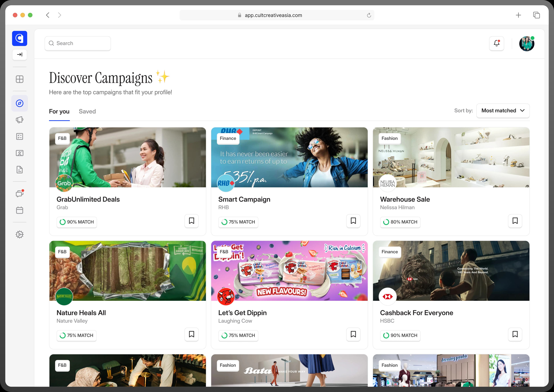Open the calendar sidebar icon
This screenshot has width=554, height=392.
click(20, 210)
